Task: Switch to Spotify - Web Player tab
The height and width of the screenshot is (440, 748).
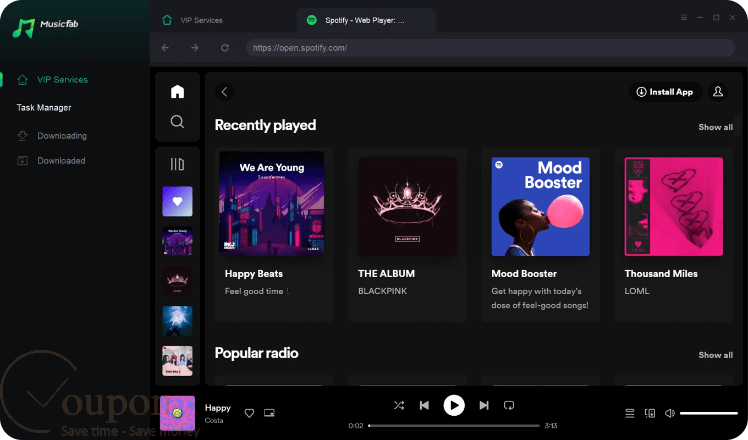Action: click(x=366, y=21)
